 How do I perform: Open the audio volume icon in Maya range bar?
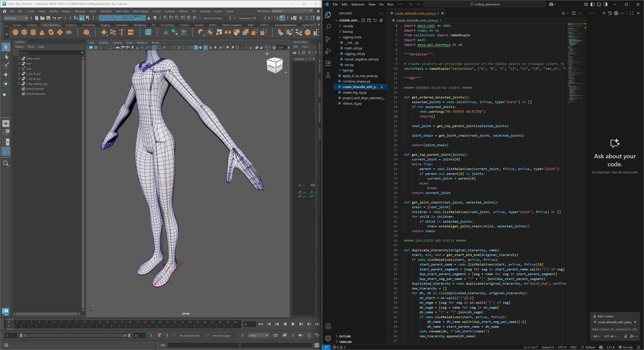(301, 336)
